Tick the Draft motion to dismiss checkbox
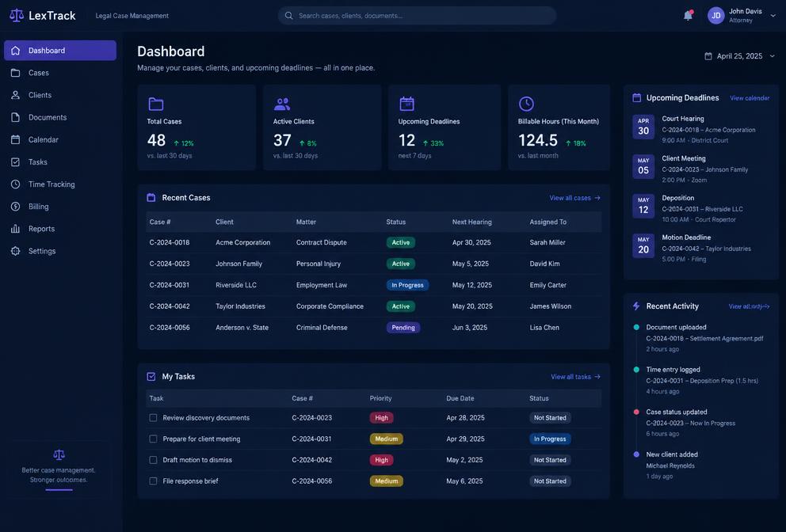Screen dimensions: 786x532 click(153, 460)
